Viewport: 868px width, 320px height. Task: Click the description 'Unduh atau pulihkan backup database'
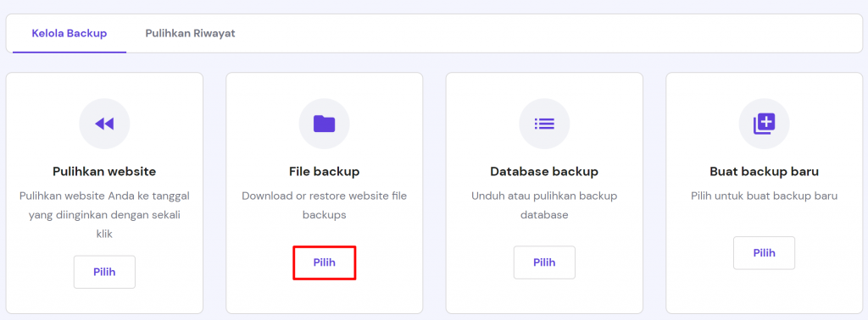click(544, 206)
